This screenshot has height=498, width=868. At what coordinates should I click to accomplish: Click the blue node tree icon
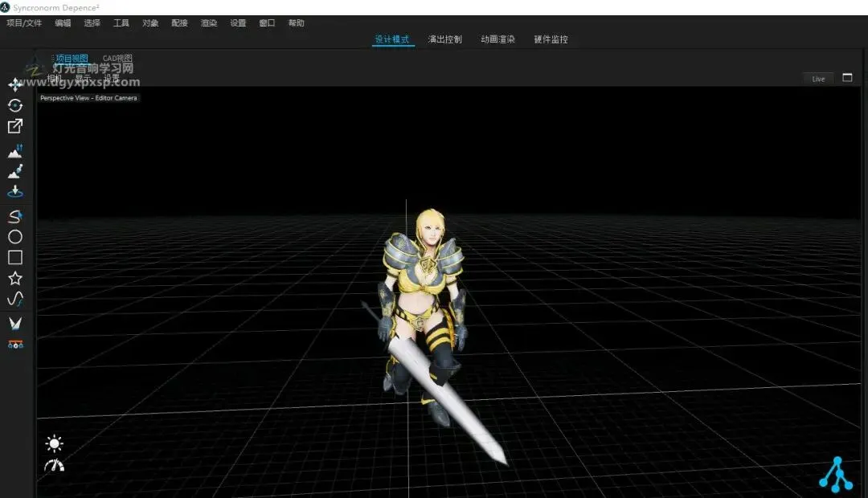tap(836, 475)
